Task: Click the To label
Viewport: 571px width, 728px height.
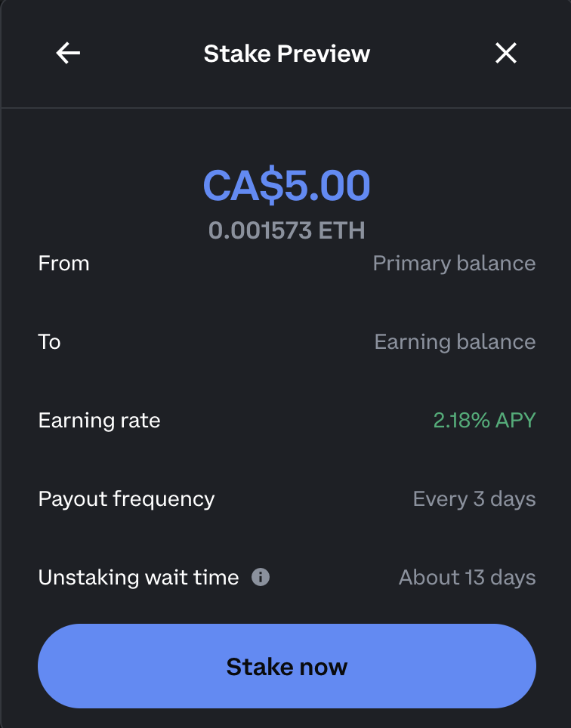Action: pos(49,342)
